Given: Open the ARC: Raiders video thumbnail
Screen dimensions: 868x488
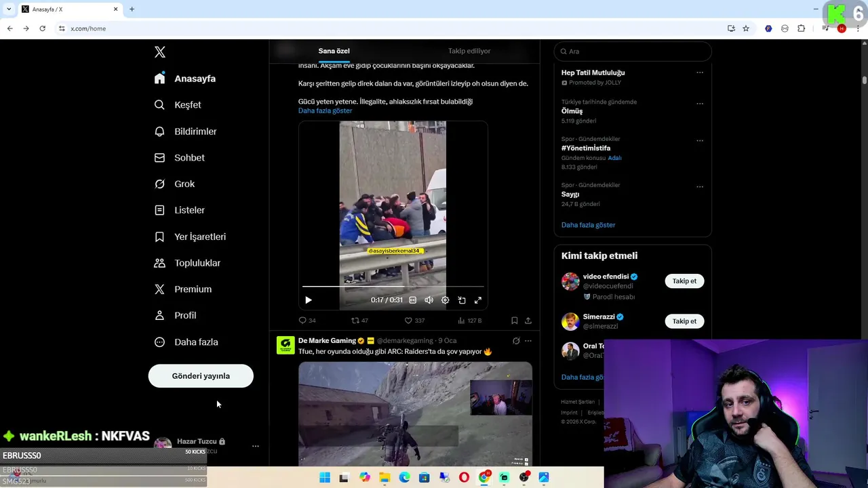Looking at the screenshot, I should pos(415,413).
